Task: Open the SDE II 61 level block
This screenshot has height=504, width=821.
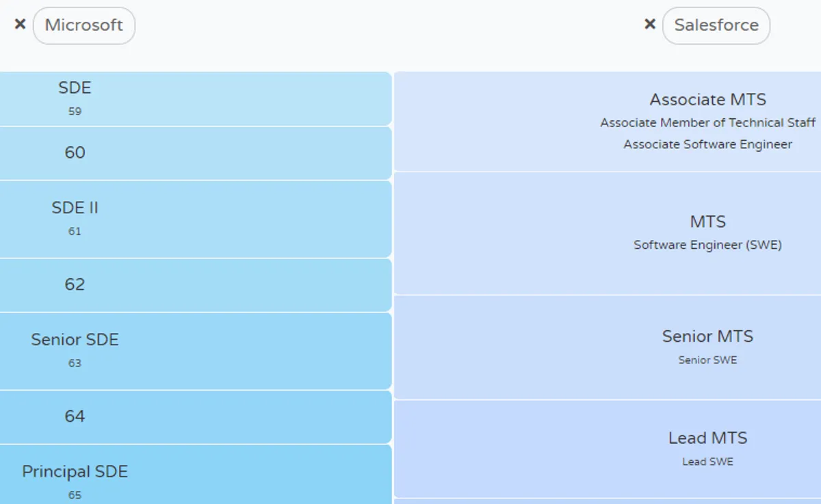Action: (195, 219)
